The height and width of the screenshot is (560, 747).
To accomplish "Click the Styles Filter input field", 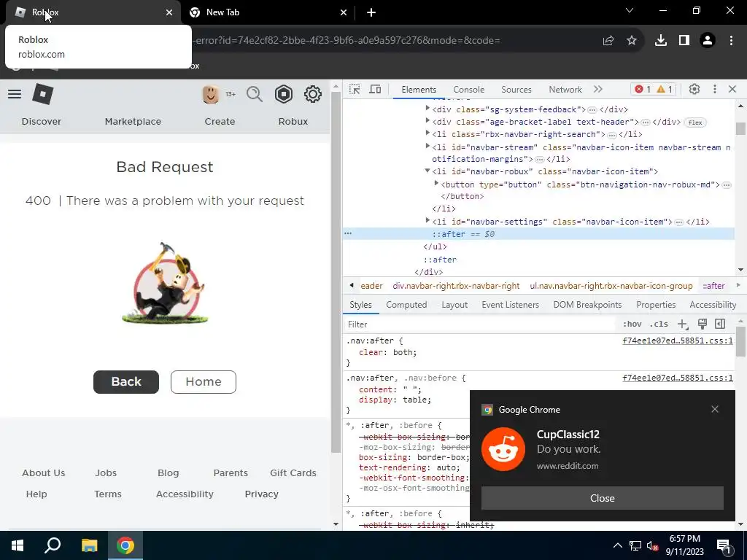I will (x=480, y=324).
